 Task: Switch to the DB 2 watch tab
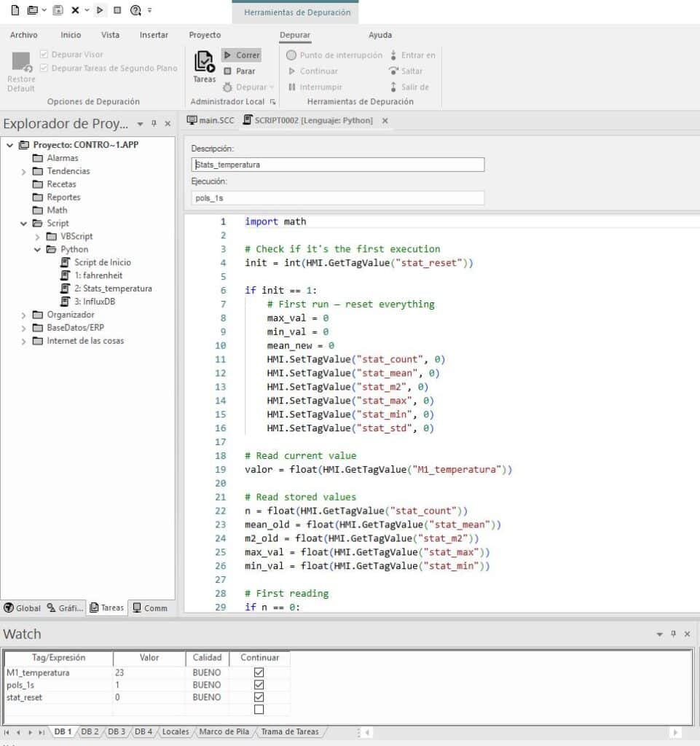tap(90, 731)
